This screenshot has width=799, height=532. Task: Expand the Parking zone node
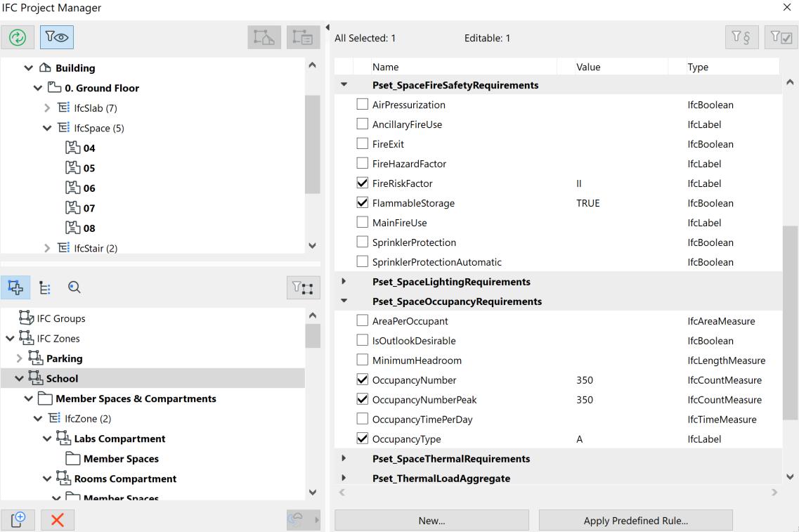(19, 358)
